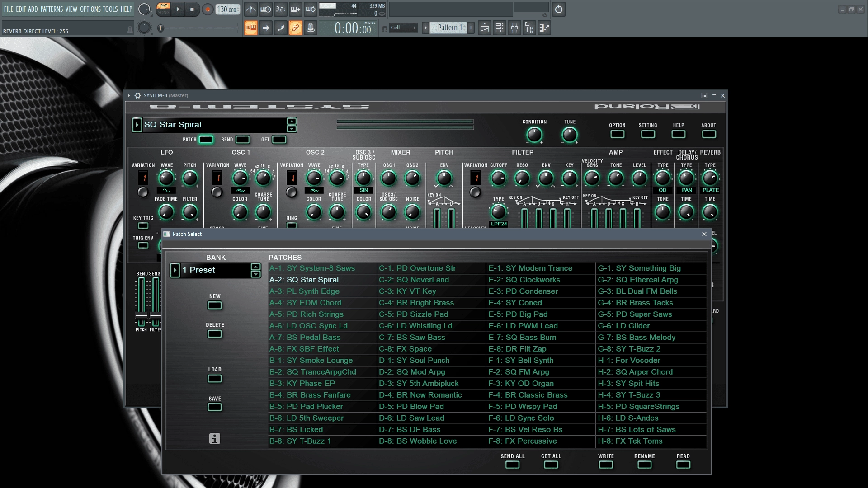Open the channel rack icon
The height and width of the screenshot is (488, 868).
pos(500,28)
